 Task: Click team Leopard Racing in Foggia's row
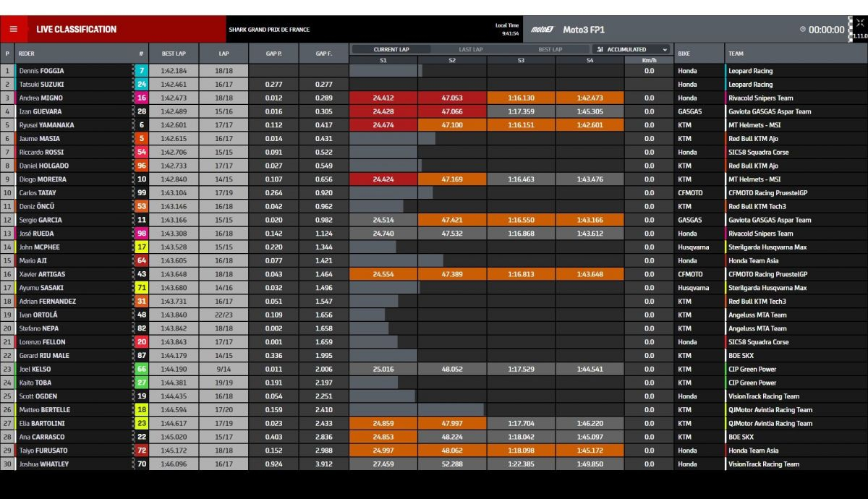(x=750, y=71)
